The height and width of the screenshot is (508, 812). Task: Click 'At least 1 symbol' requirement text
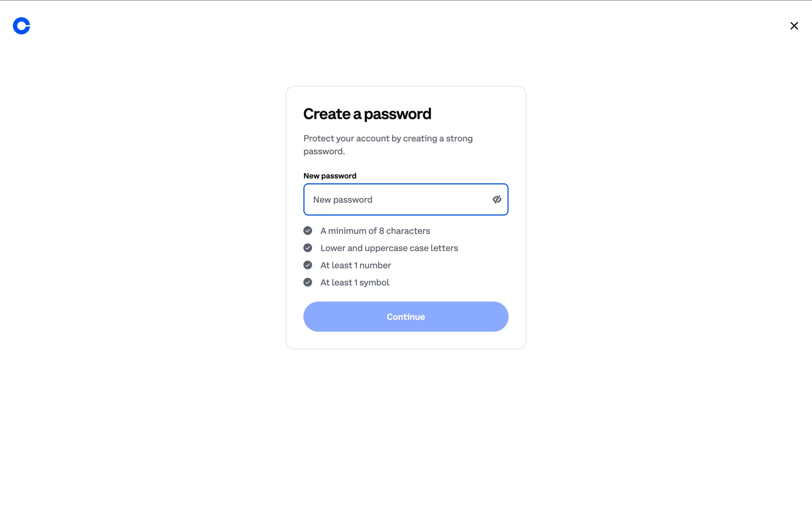(x=355, y=282)
